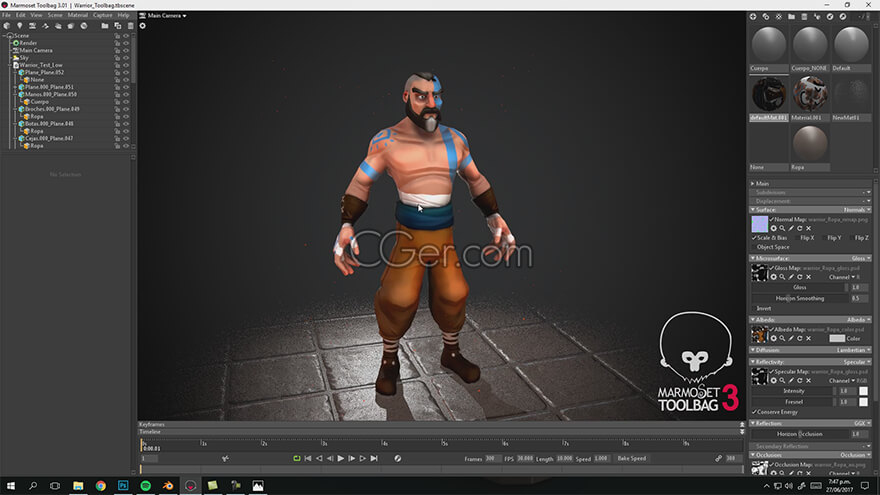Click the Fresnel white color swatch
Image resolution: width=880 pixels, height=495 pixels.
click(863, 402)
